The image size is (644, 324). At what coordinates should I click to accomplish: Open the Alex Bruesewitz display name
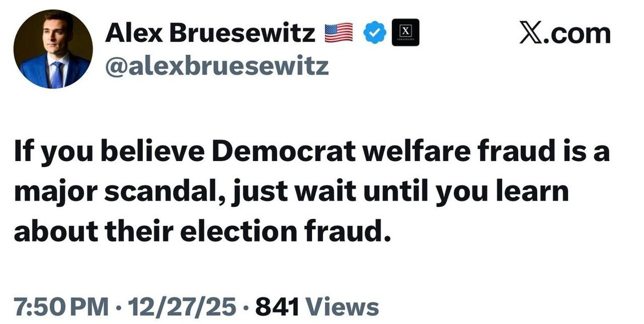(210, 34)
